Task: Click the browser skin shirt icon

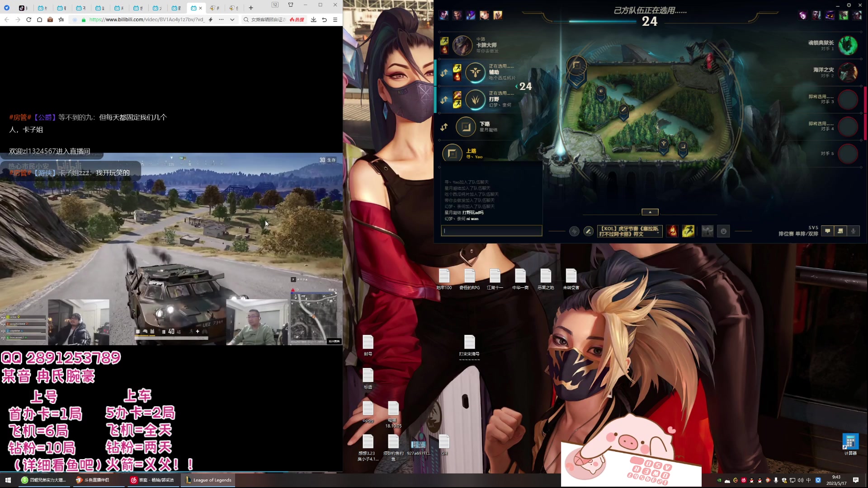Action: (291, 5)
